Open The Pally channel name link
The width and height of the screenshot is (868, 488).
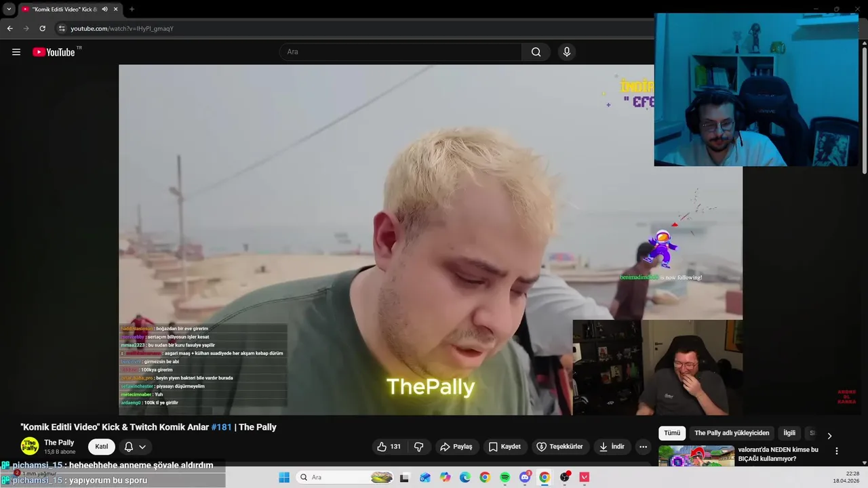(x=59, y=443)
